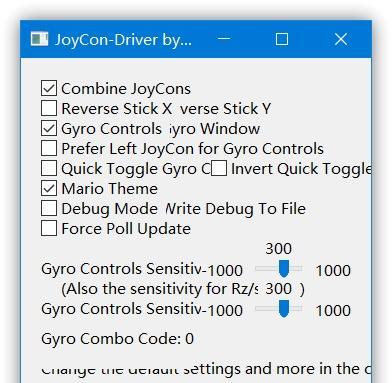Check the Invert Quick Toggle box
Image resolution: width=392 pixels, height=383 pixels.
[x=219, y=168]
